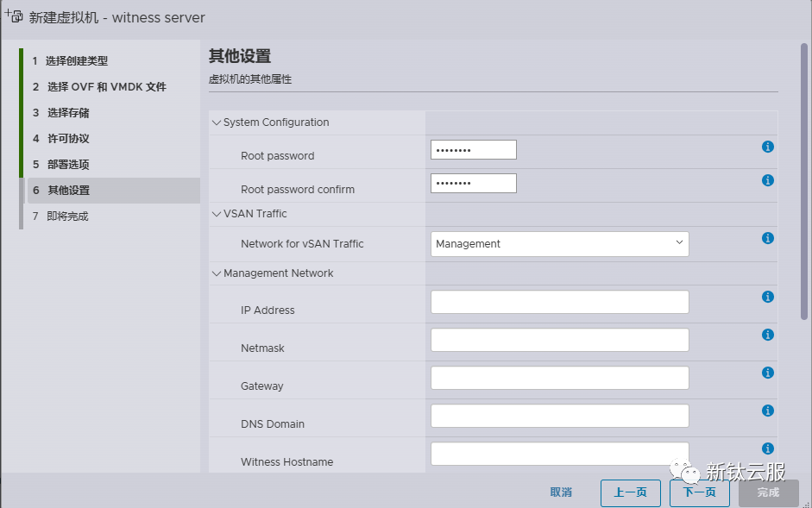812x508 pixels.
Task: Click the Witness Hostname info icon
Action: click(x=767, y=448)
